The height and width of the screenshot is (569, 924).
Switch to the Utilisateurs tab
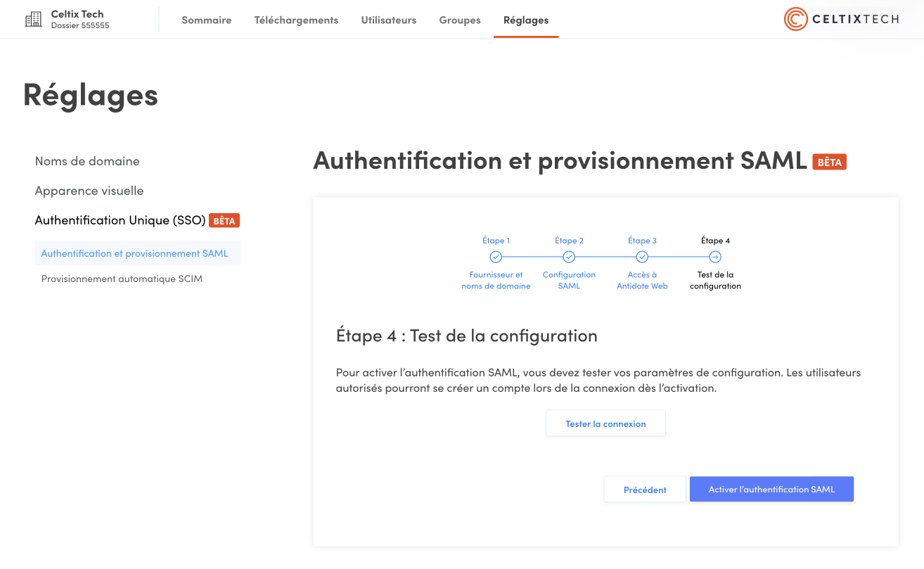click(x=389, y=20)
